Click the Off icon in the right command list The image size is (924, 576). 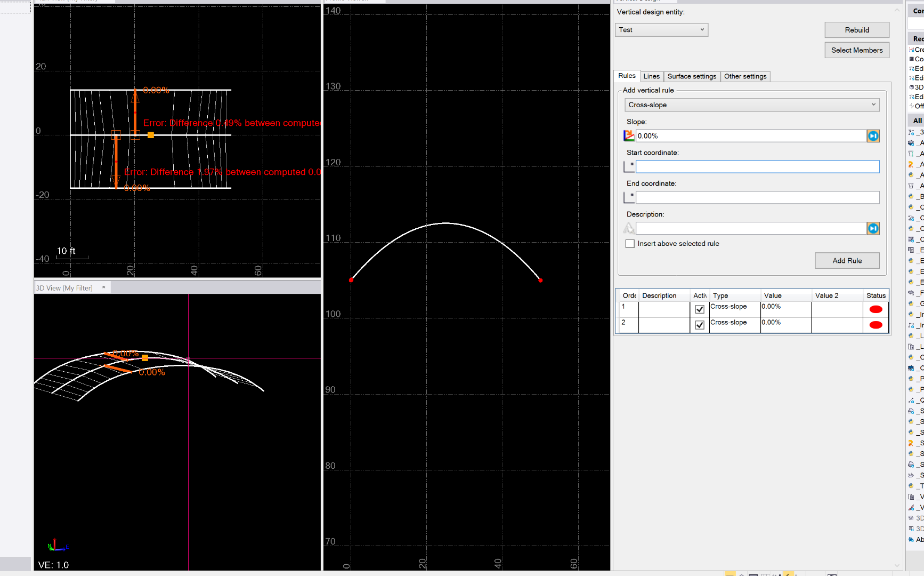[x=912, y=106]
